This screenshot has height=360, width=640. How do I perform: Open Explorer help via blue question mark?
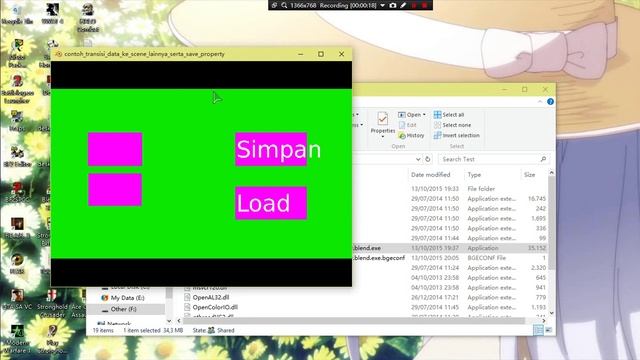tap(550, 101)
